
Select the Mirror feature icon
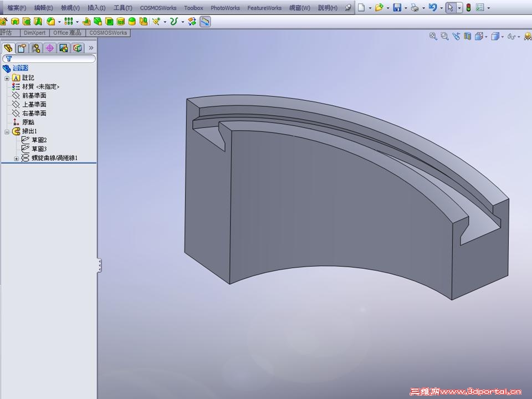point(144,22)
